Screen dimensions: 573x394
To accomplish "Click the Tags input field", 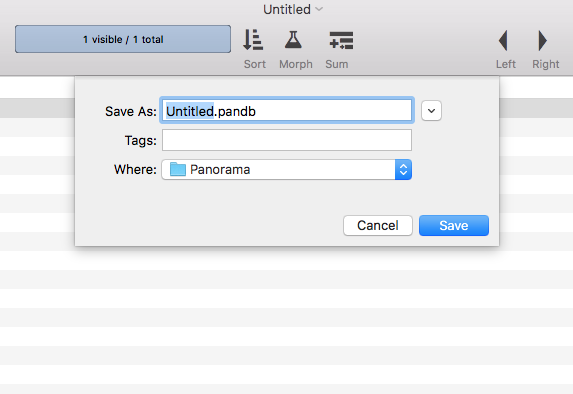I will click(287, 140).
